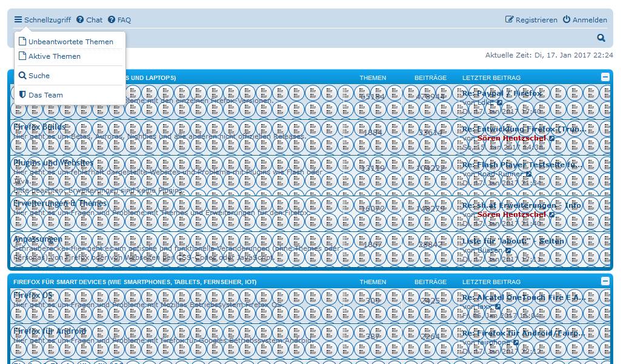Viewport: 629px width, 364px height.
Task: Collapse the Firefox für Smart Devices category
Action: (605, 281)
